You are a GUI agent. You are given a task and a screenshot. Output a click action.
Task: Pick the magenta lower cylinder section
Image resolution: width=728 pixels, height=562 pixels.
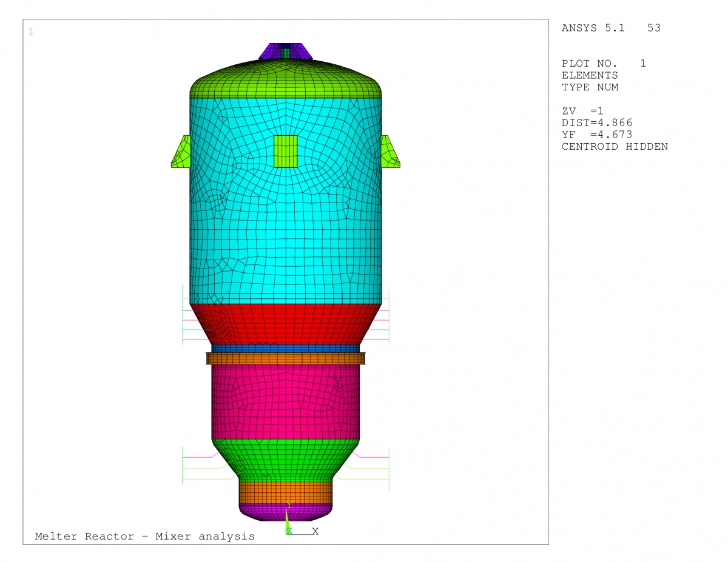point(286,401)
